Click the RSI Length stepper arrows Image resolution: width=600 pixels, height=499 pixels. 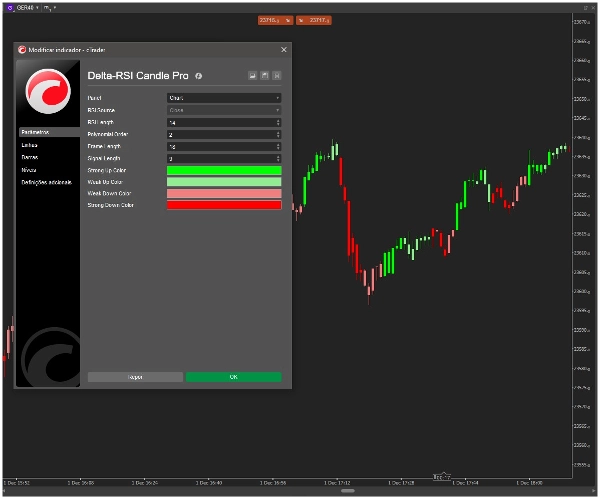(278, 122)
